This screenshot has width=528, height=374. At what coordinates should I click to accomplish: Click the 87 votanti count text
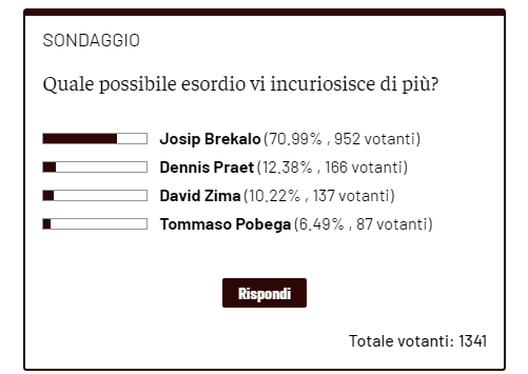pos(392,224)
